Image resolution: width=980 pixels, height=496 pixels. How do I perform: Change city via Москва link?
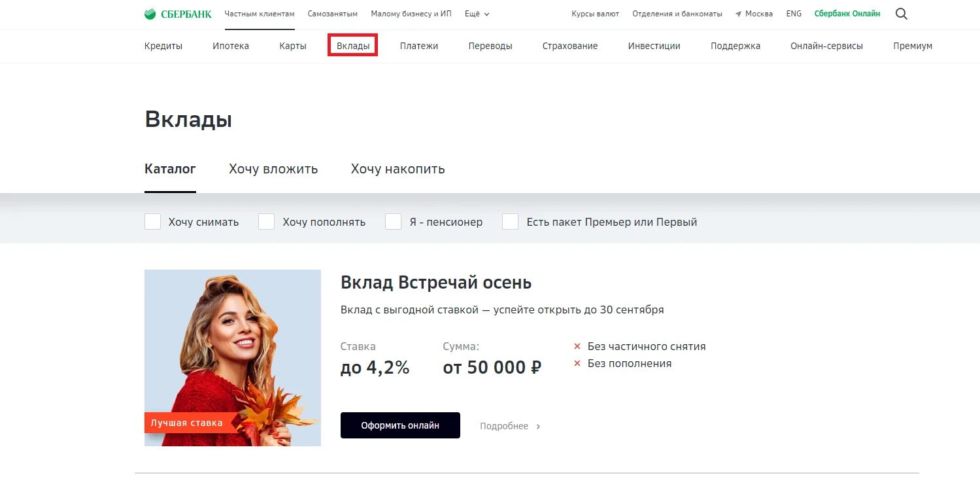coord(759,14)
